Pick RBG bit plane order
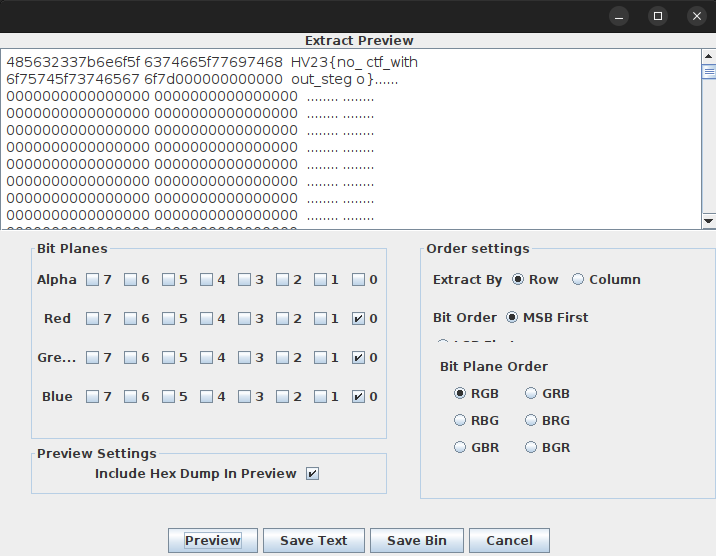716x556 pixels. coord(461,420)
